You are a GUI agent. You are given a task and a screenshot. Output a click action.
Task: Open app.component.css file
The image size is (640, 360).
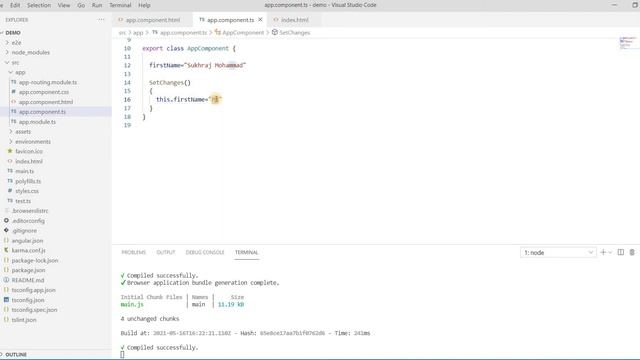pyautogui.click(x=44, y=92)
